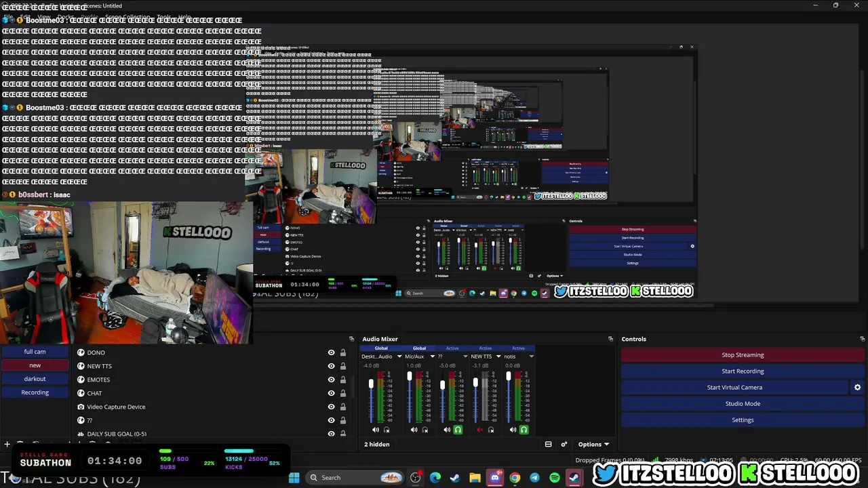Click the NEW TTS browser source icon
The image size is (868, 488).
[x=81, y=366]
